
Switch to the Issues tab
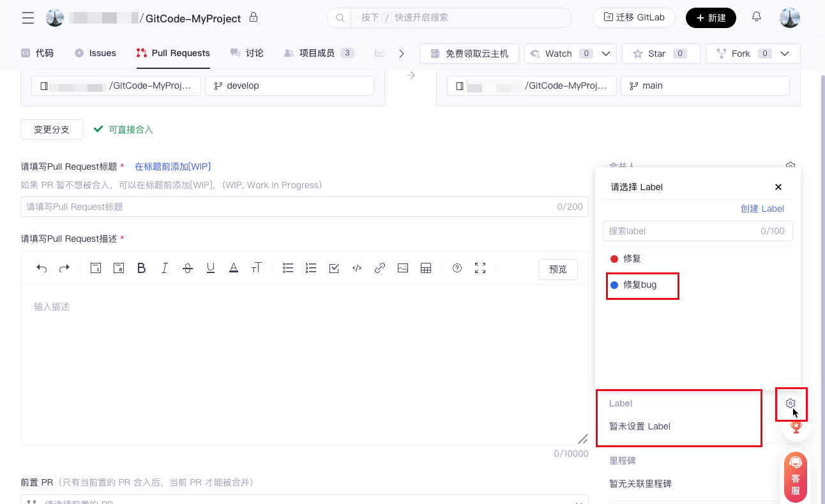[x=96, y=53]
